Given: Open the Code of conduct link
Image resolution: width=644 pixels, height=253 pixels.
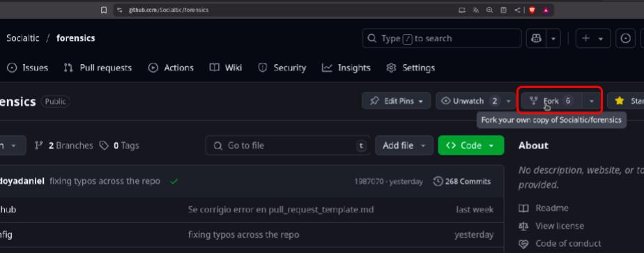Looking at the screenshot, I should point(560,244).
